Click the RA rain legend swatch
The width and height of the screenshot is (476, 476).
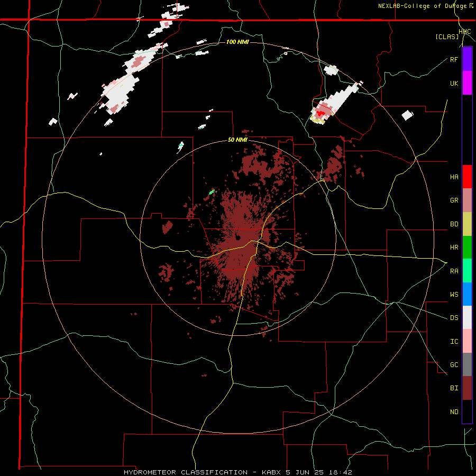tap(467, 271)
